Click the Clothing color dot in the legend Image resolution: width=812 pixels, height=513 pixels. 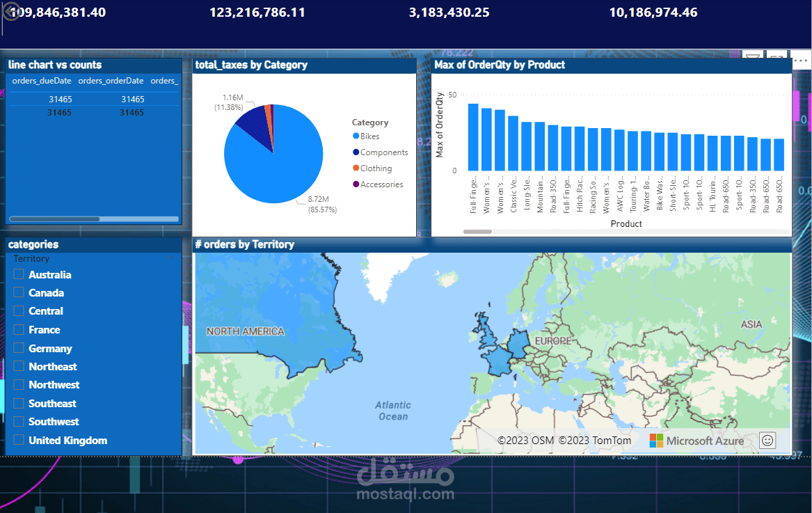358,168
